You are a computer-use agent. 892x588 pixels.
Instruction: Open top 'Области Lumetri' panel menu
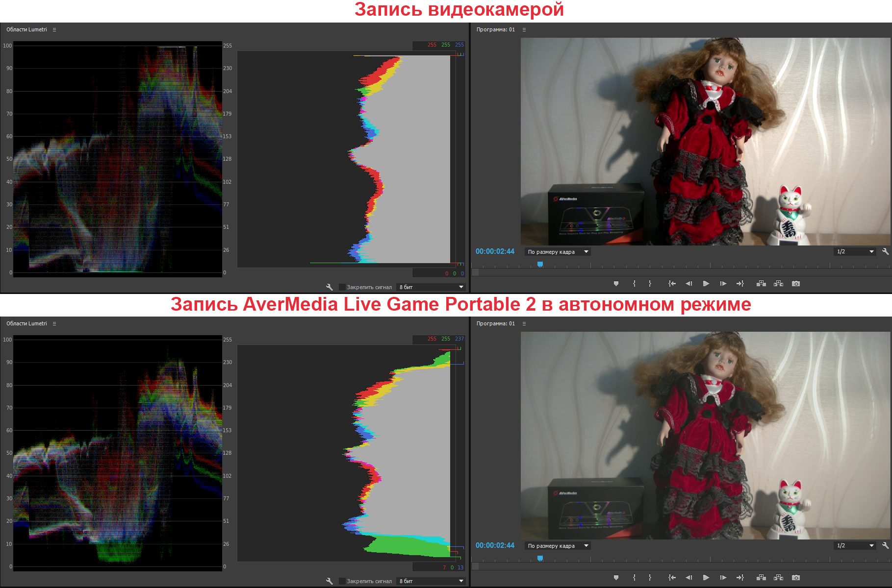54,30
